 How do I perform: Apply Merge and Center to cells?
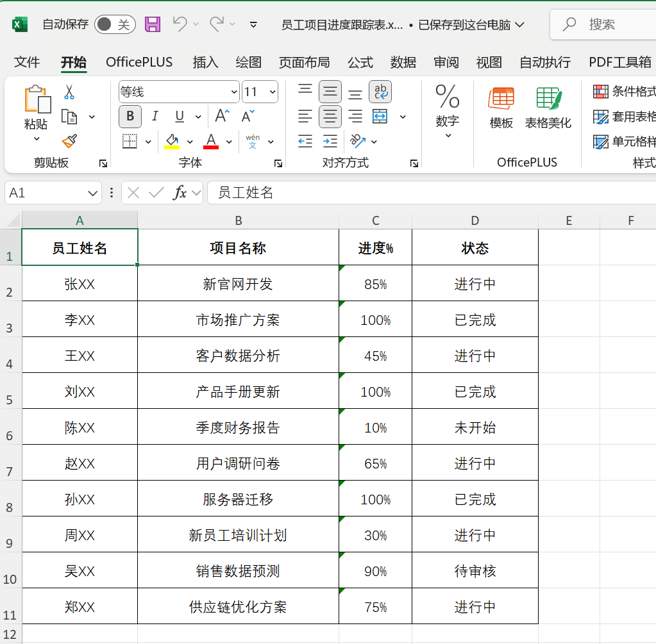pyautogui.click(x=380, y=117)
